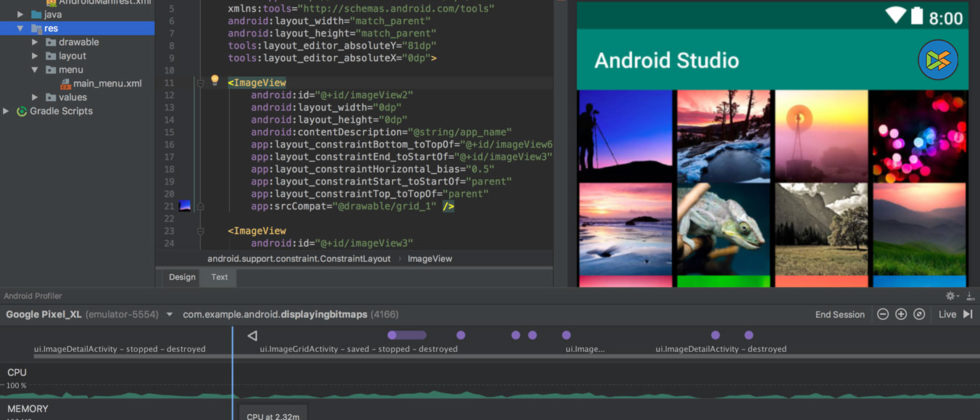
Task: Click the grid_1 drawable gutter preview icon
Action: coord(185,207)
